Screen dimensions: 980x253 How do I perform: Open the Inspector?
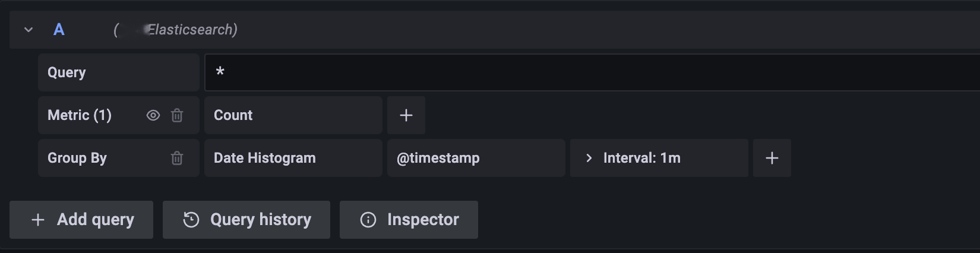tap(409, 220)
